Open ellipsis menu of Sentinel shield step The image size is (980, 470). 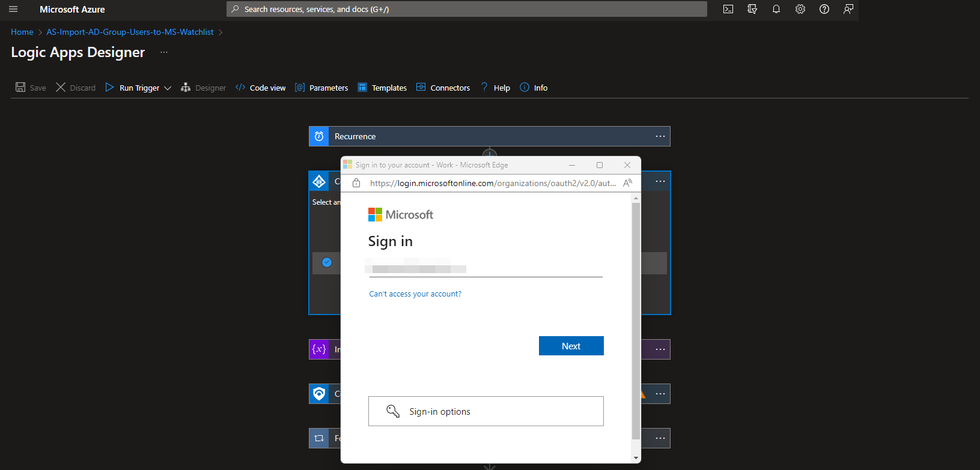[660, 394]
